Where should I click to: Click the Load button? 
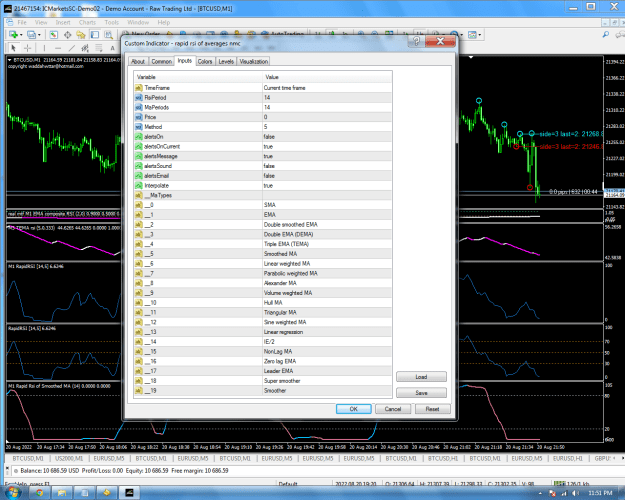(421, 377)
